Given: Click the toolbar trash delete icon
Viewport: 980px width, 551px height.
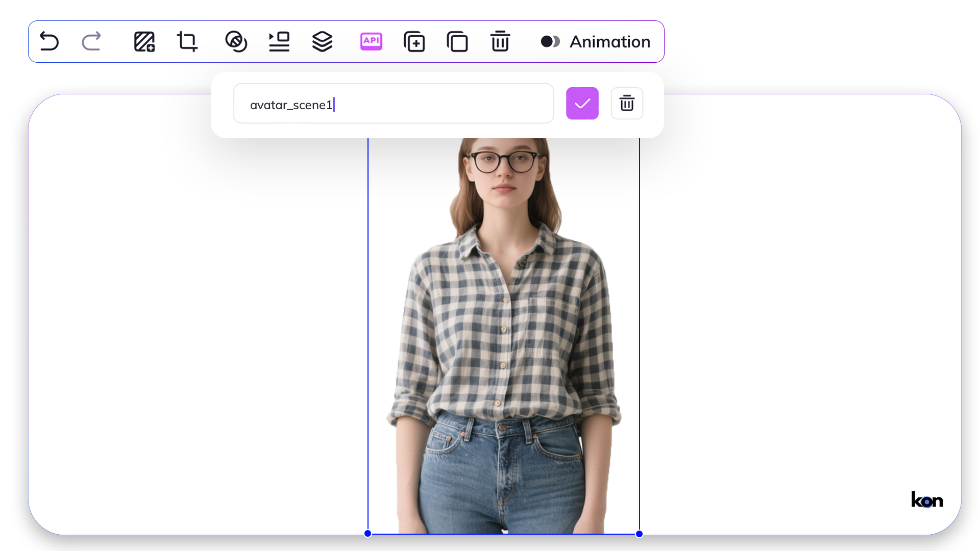Looking at the screenshot, I should click(x=500, y=41).
